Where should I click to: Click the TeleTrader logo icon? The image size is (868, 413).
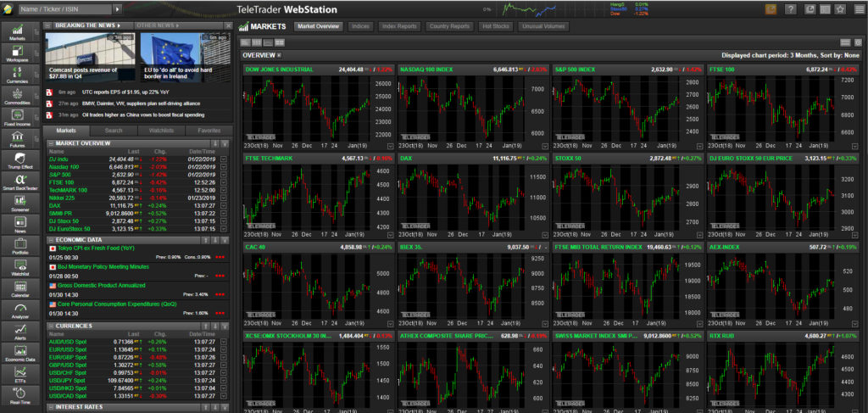pyautogui.click(x=8, y=8)
